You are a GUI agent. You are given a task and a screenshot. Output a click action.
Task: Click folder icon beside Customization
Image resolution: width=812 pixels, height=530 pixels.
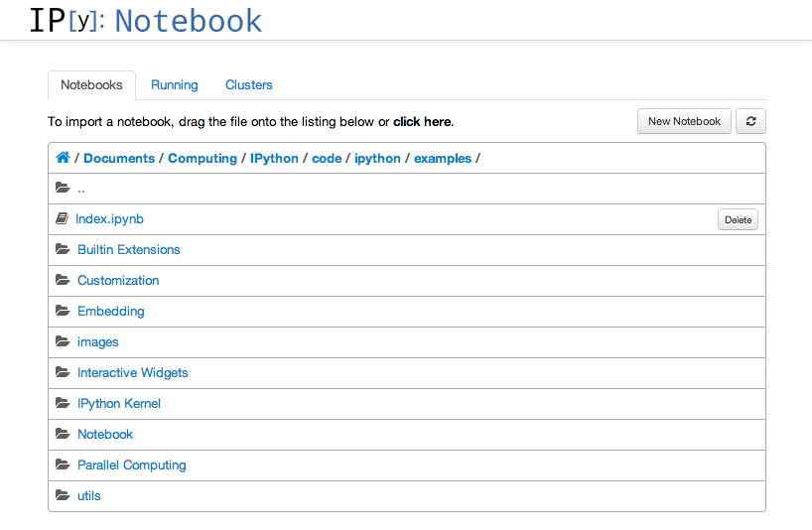pyautogui.click(x=63, y=280)
